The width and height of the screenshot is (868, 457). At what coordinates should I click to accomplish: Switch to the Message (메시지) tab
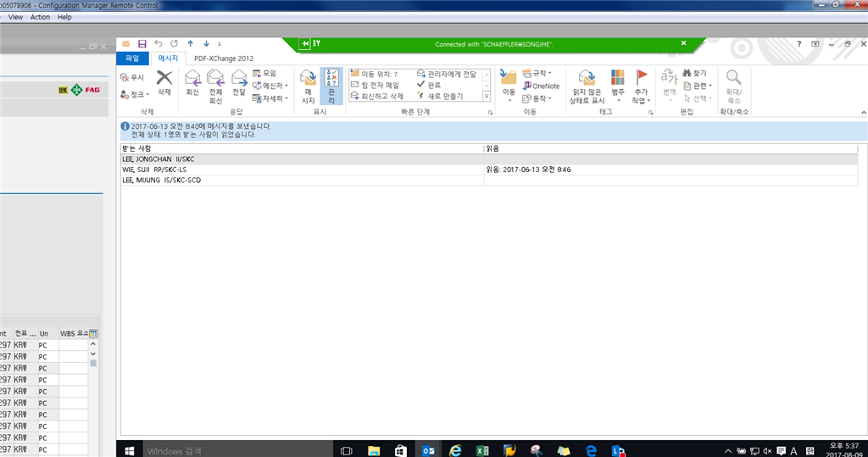[x=168, y=59]
